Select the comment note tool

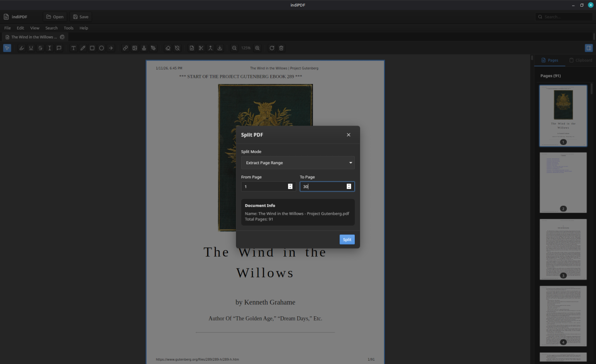click(59, 48)
